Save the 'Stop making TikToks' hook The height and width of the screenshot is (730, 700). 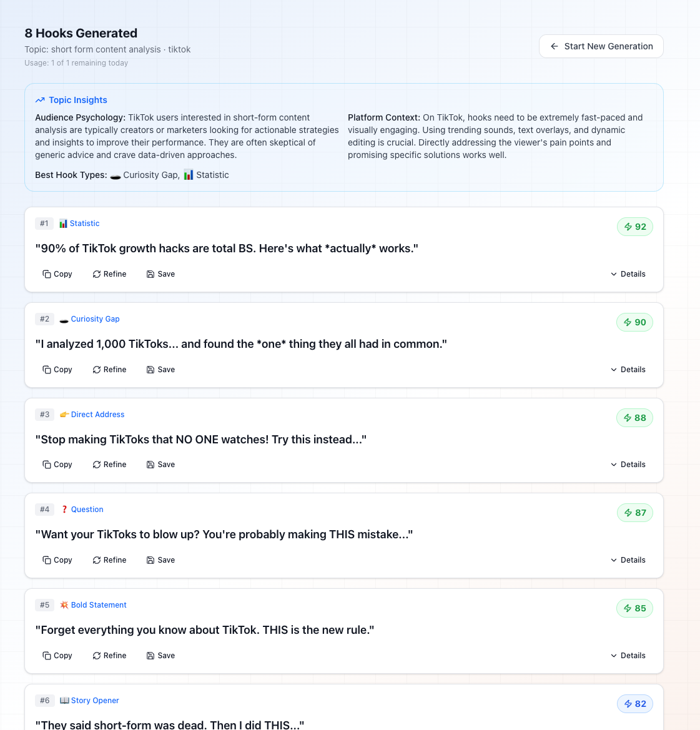coord(160,465)
